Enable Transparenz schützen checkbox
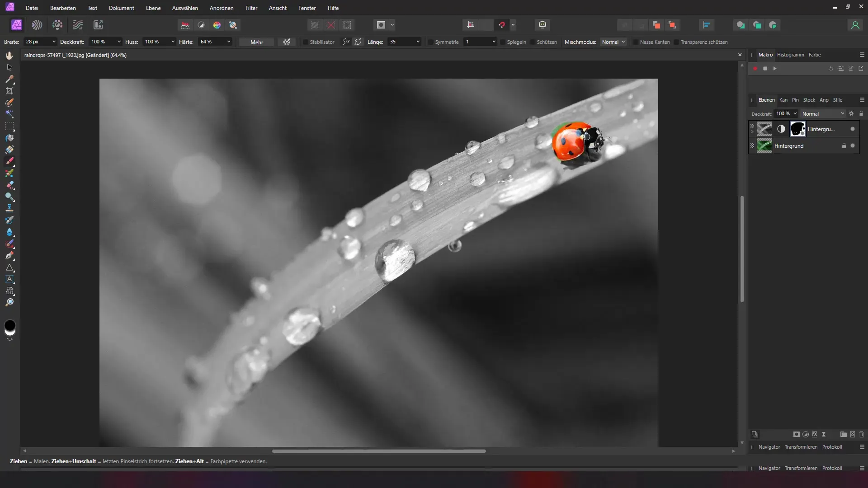This screenshot has height=488, width=868. (676, 42)
